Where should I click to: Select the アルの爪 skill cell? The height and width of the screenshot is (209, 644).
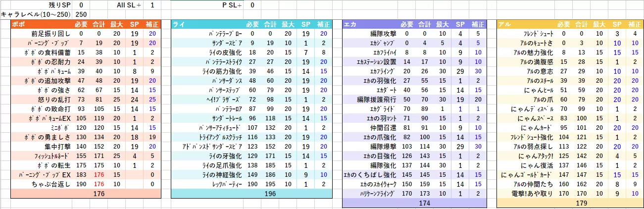[526, 99]
